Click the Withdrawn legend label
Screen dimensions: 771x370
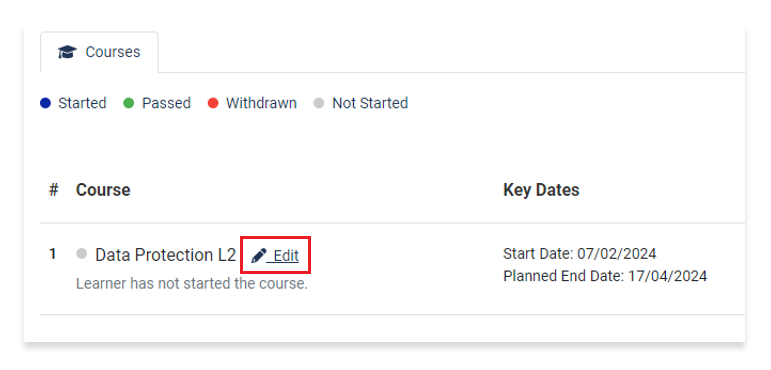(x=262, y=103)
